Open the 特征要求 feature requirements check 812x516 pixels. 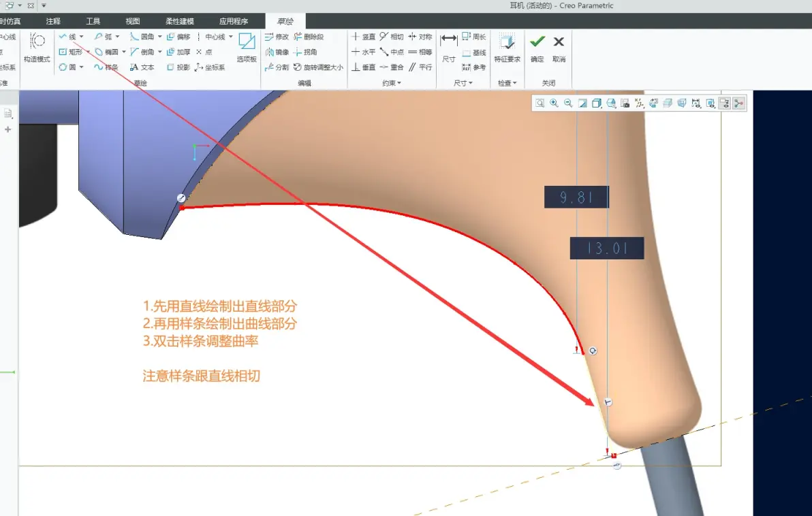point(507,48)
